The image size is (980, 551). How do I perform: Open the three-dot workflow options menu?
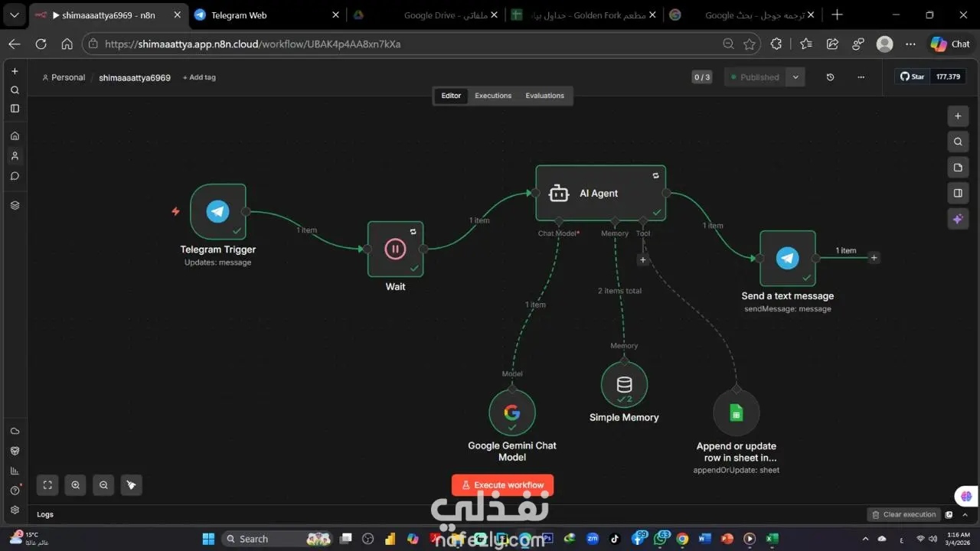(861, 77)
